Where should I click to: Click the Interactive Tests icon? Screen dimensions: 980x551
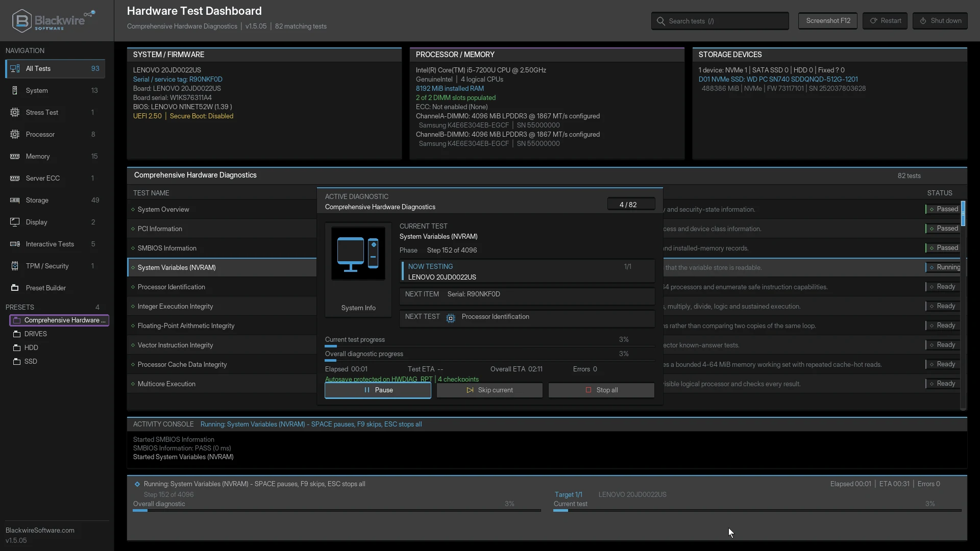coord(15,244)
